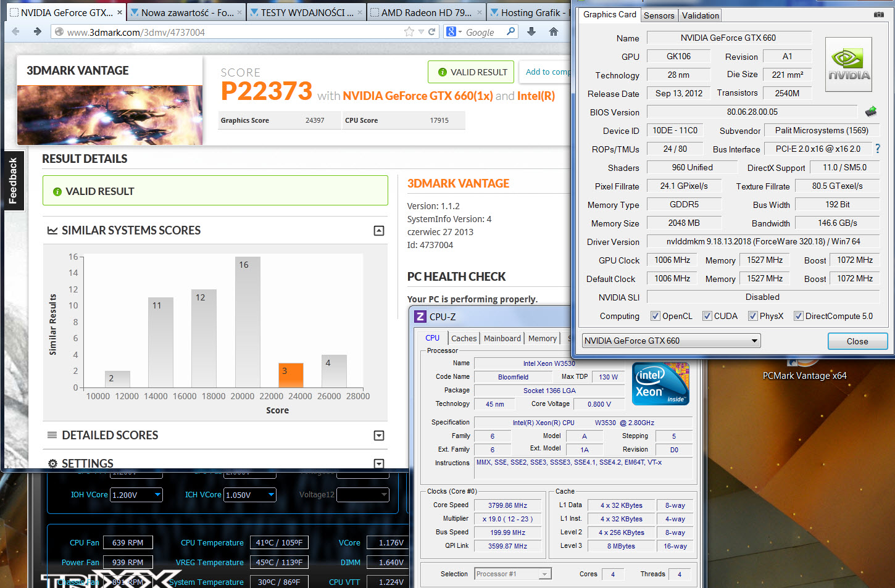The image size is (895, 588).
Task: Select the CPU-Z CPU tab
Action: [x=433, y=337]
